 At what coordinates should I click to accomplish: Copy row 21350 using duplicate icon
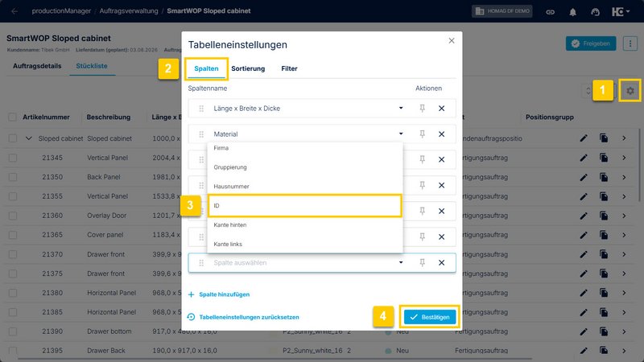(604, 177)
